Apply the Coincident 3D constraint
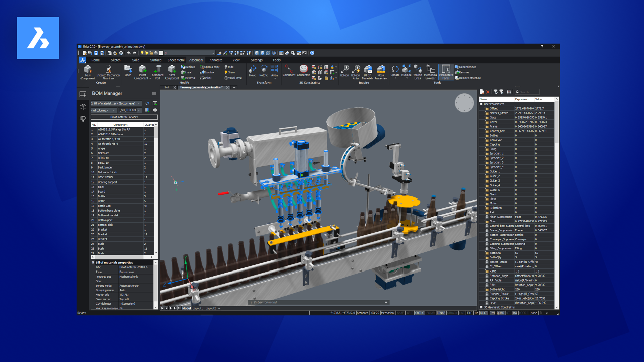 [289, 71]
